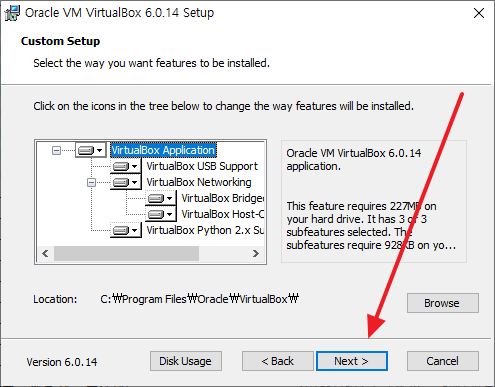
Task: Open the VirtualBox USB Support drive icon
Action: [125, 166]
